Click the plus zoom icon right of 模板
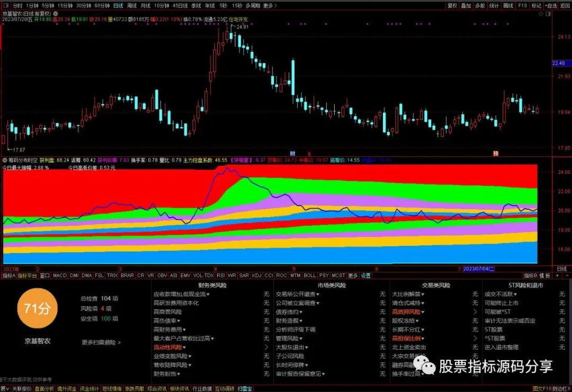Viewport: 572px width, 392px height. [557, 275]
